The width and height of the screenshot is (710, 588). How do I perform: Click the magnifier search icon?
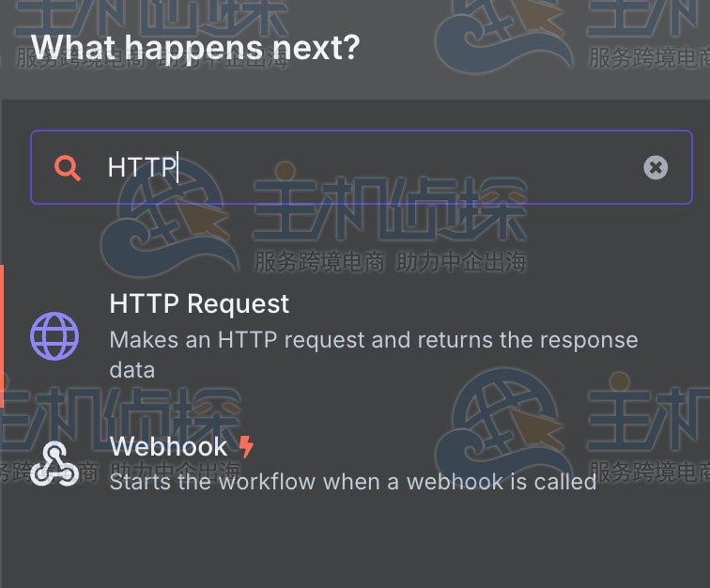(68, 168)
